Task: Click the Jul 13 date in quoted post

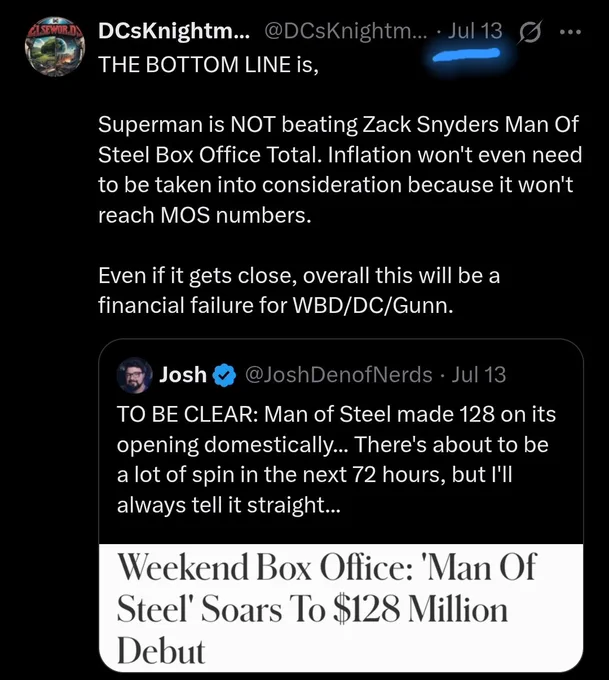Action: (x=478, y=375)
